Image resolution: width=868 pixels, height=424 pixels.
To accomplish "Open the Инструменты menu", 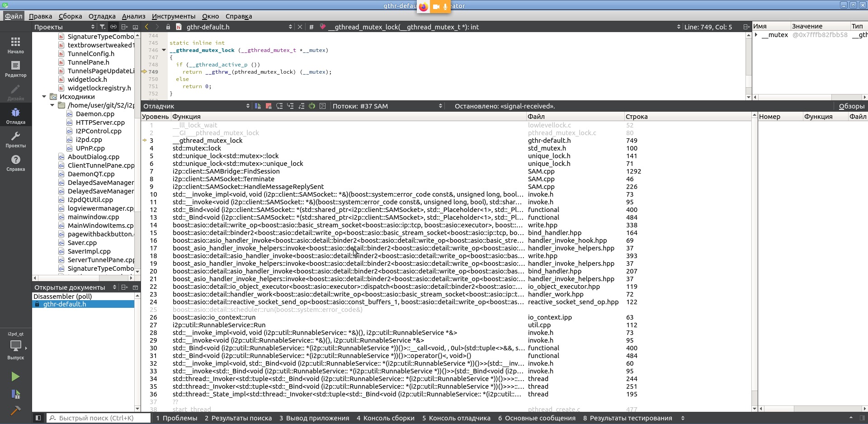I will pos(174,16).
